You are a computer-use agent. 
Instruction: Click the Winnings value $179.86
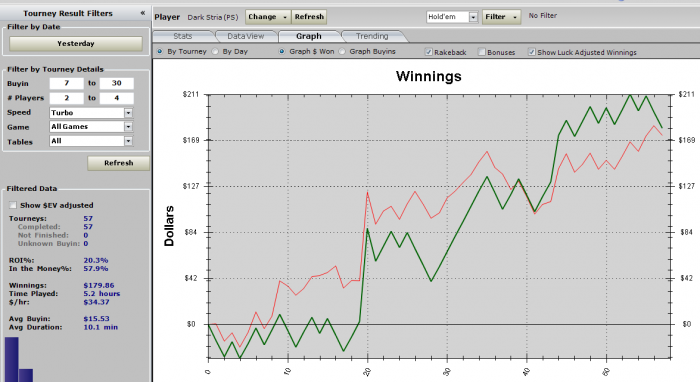coord(99,286)
